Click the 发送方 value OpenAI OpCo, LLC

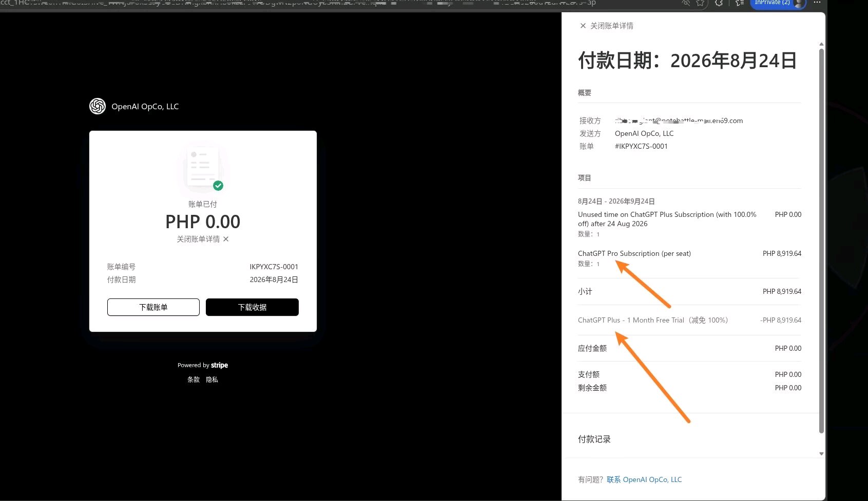pos(644,133)
